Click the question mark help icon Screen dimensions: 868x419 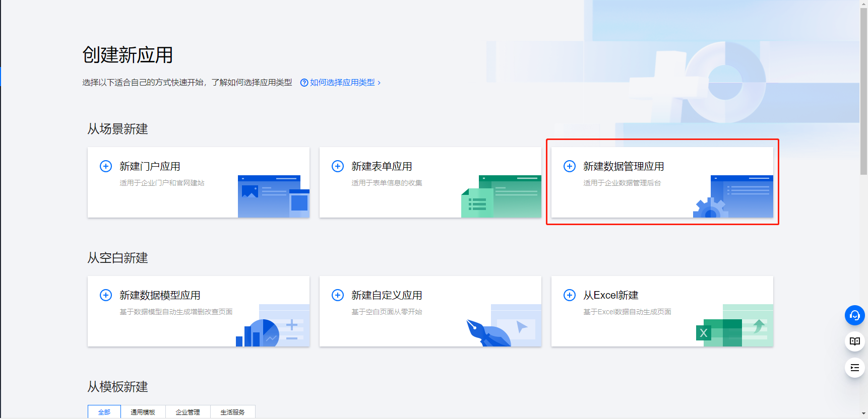coord(304,83)
